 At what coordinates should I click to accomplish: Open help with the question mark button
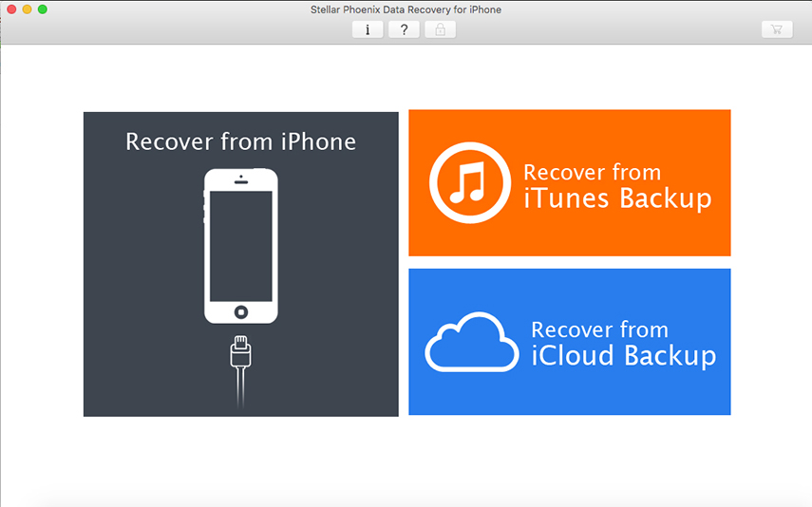pyautogui.click(x=404, y=29)
